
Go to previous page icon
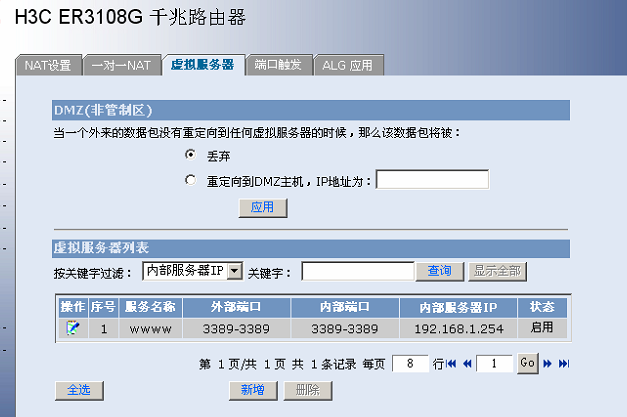coord(467,363)
